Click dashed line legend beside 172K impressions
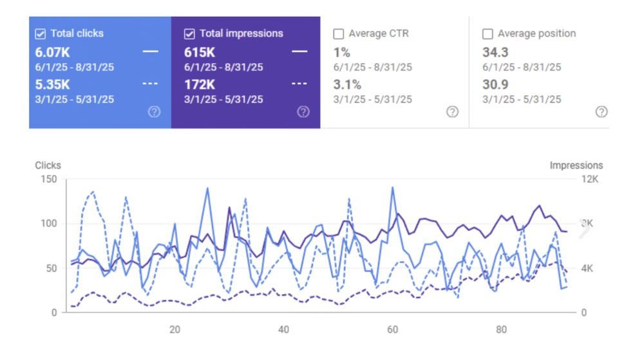644x357 pixels. 299,84
